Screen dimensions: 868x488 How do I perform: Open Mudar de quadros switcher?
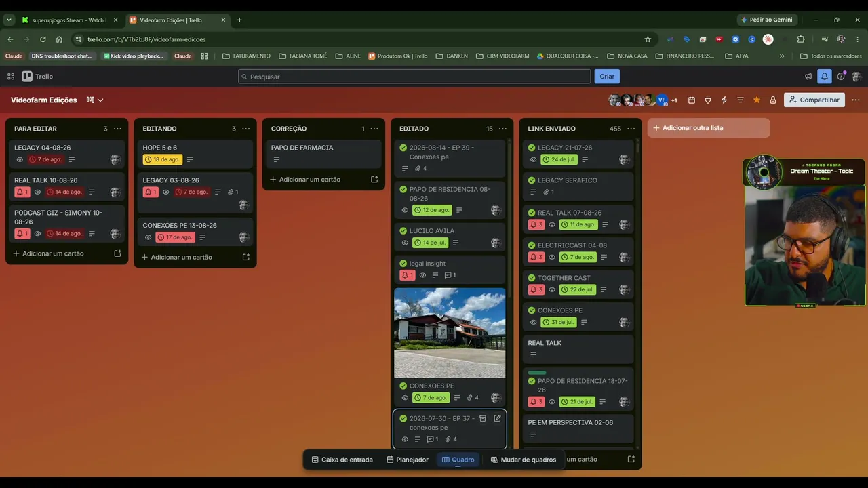523,460
